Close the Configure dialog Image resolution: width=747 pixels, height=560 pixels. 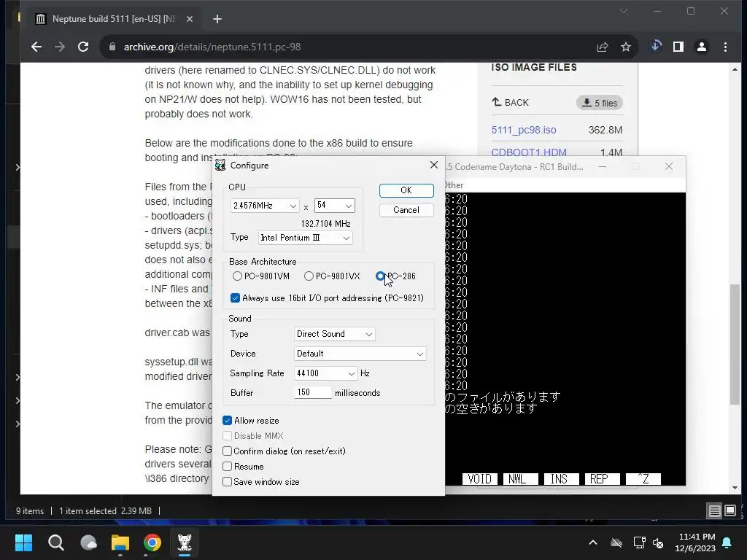(x=433, y=165)
